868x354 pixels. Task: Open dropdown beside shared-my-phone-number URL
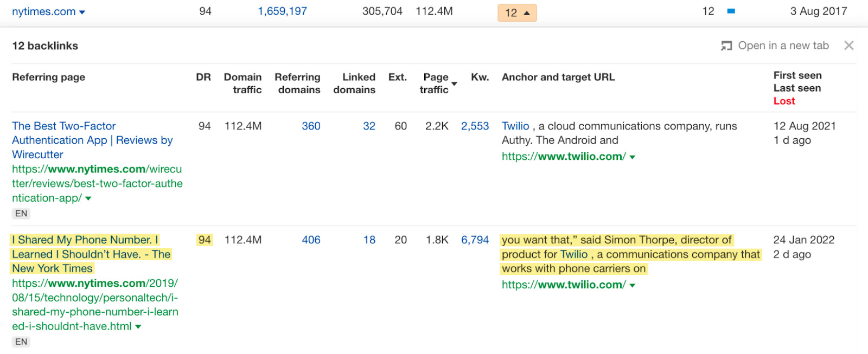point(138,326)
